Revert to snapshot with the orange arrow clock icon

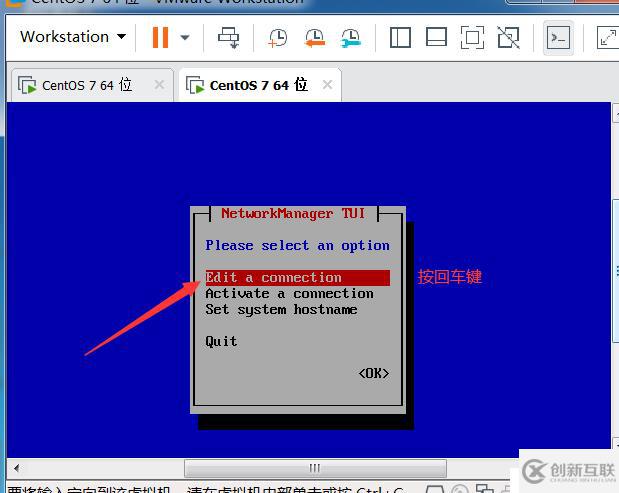click(x=315, y=38)
